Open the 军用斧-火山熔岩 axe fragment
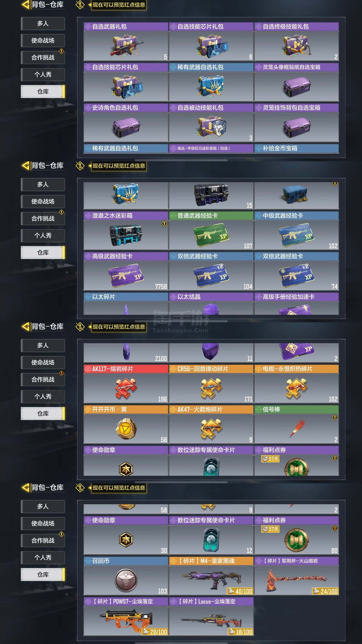This screenshot has width=362, height=644. tap(296, 576)
